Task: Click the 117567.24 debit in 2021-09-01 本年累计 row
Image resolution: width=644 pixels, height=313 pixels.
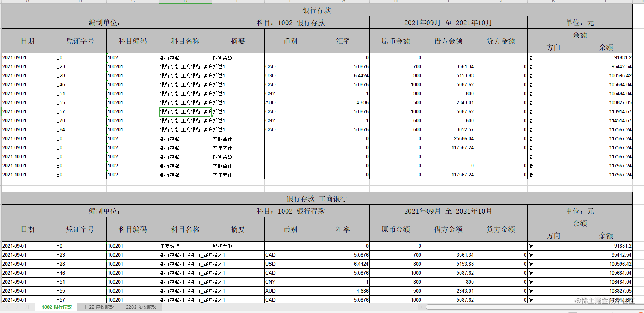Action: click(448, 148)
